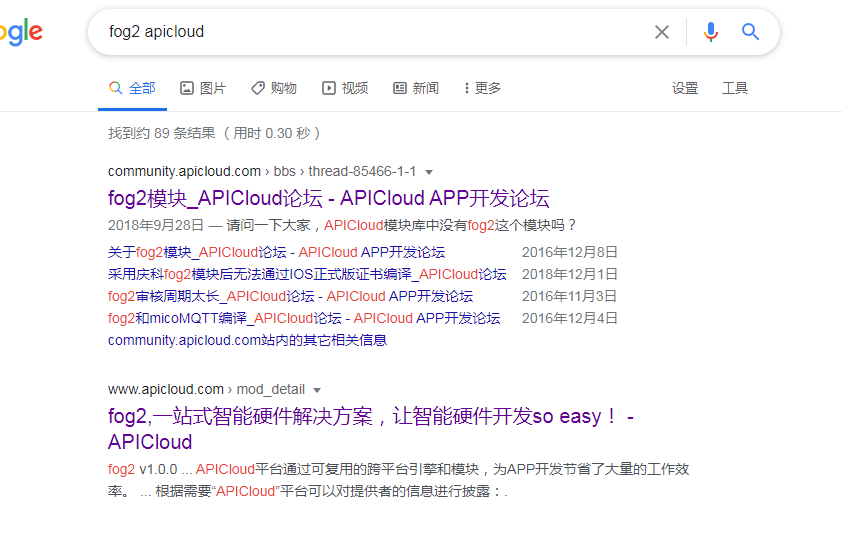Viewport: 842px width, 534px height.
Task: Open sublink 采用庆科fog2模块后无法通过IOS正式版证书编译
Action: [x=307, y=275]
